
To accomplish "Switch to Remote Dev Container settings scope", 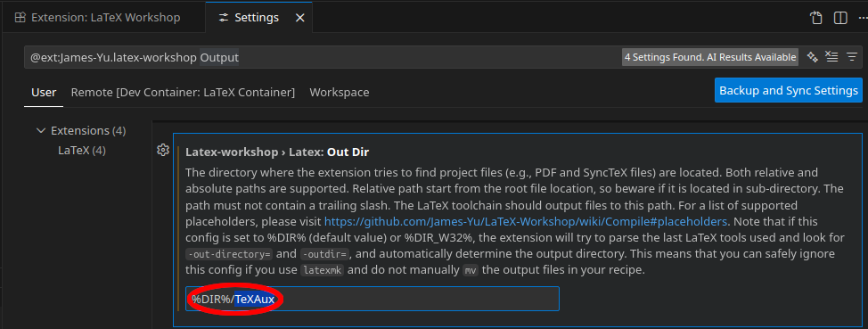I will click(183, 93).
